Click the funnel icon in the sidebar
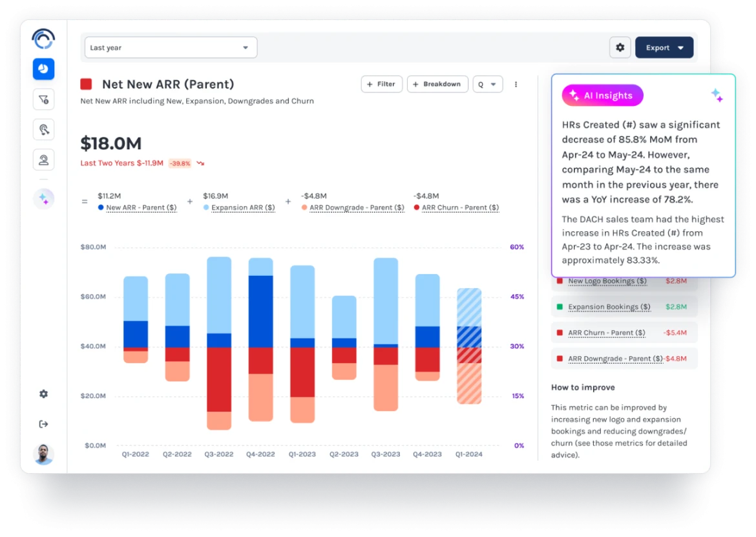 pyautogui.click(x=43, y=100)
